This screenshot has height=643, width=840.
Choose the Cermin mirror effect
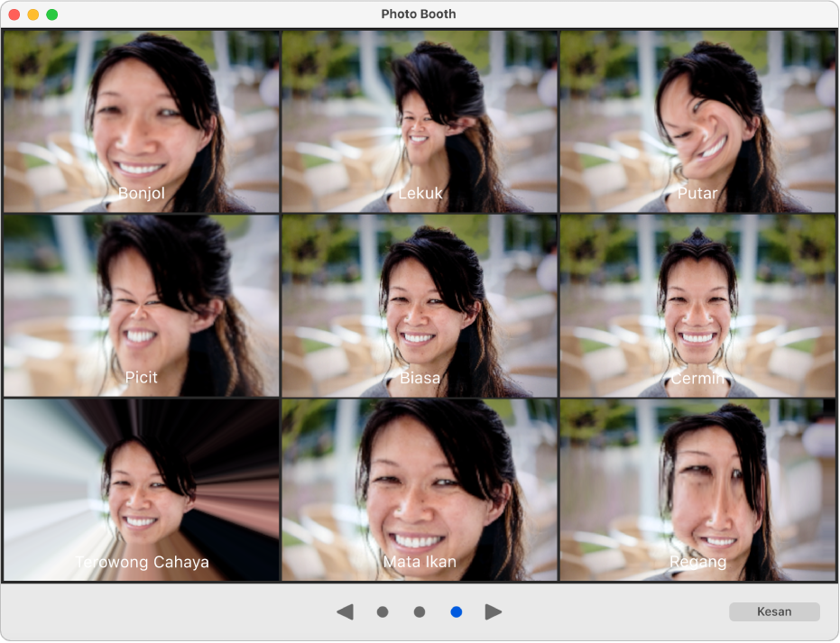(x=697, y=306)
